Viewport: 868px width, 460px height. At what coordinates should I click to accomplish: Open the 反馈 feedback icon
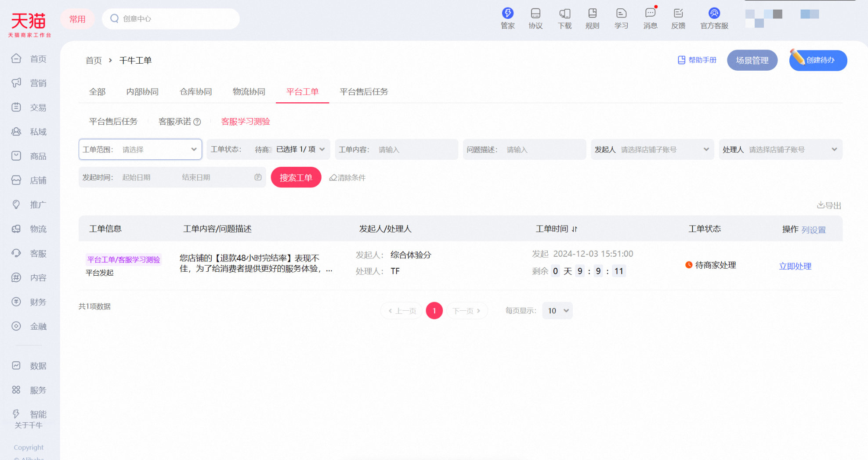tap(678, 14)
